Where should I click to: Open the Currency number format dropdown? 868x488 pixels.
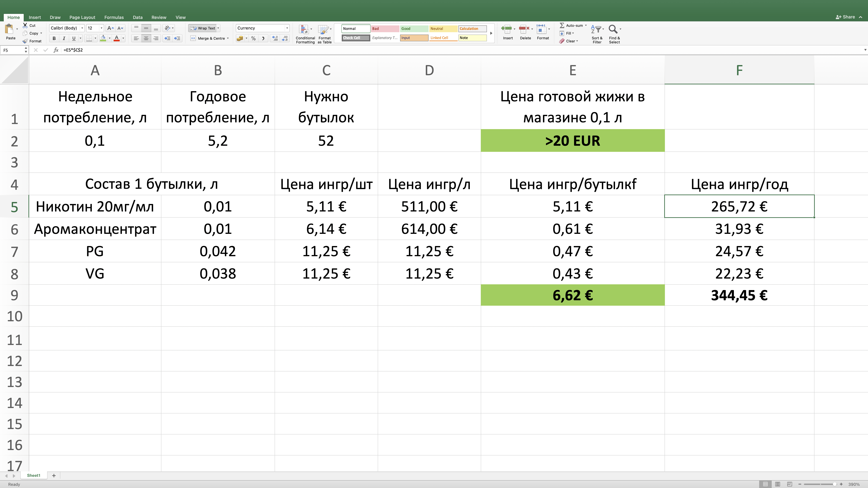287,28
